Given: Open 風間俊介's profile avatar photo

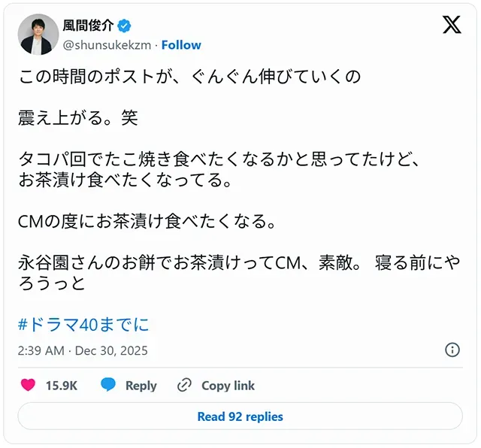Looking at the screenshot, I should tap(38, 35).
